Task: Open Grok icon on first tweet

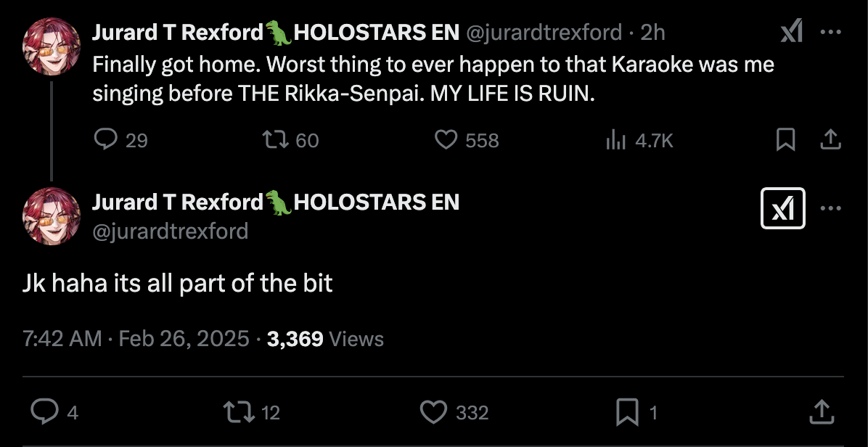Action: click(x=791, y=32)
